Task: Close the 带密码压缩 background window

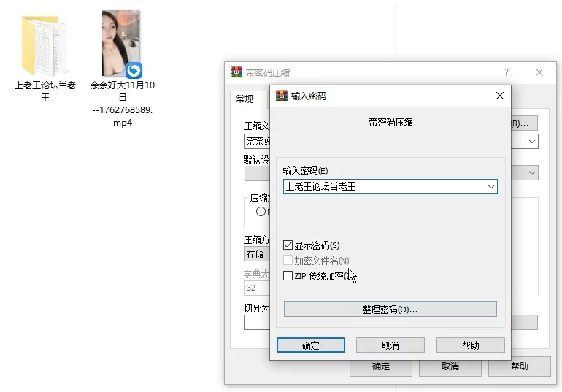Action: click(x=539, y=72)
